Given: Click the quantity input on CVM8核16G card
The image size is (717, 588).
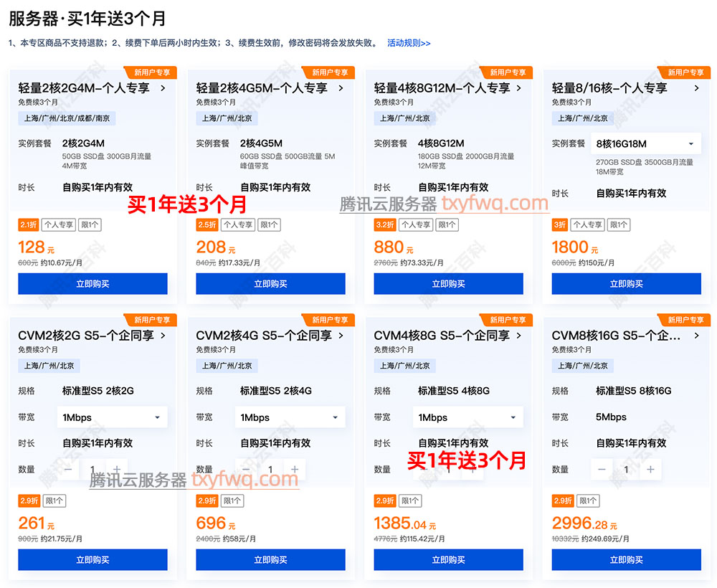Looking at the screenshot, I should 625,469.
